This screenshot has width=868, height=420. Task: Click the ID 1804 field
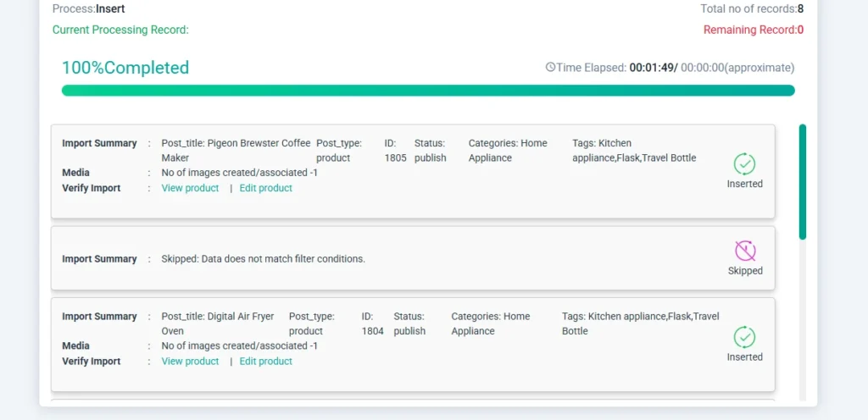pyautogui.click(x=373, y=323)
